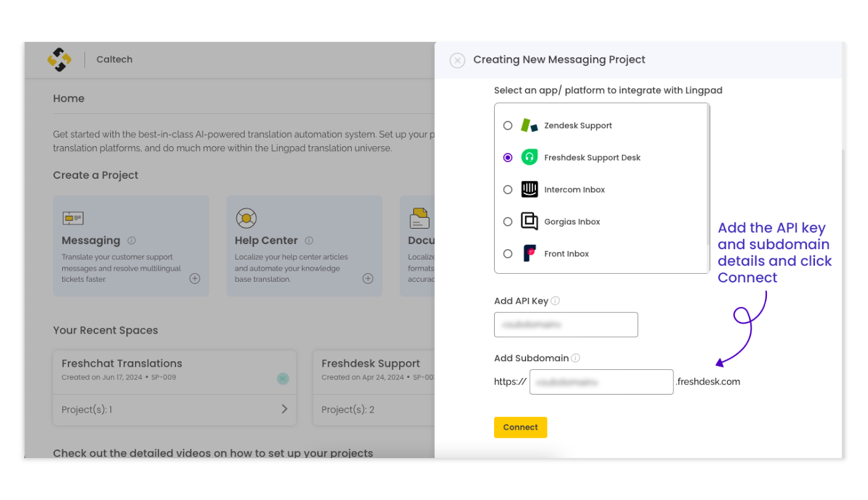
Task: Click the yellow Connect button
Action: pos(521,427)
